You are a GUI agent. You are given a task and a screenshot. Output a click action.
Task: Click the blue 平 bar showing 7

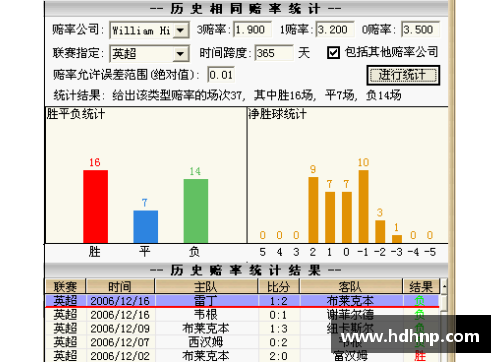[x=146, y=227]
